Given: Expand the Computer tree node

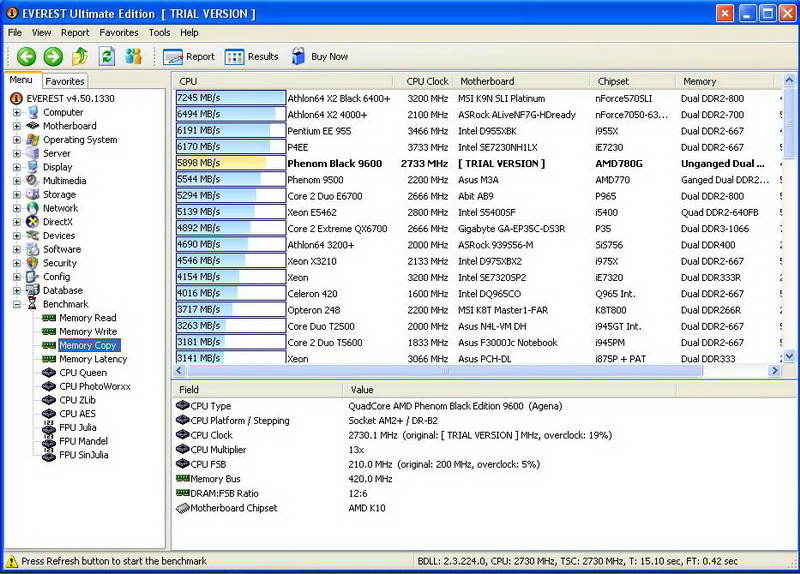Looking at the screenshot, I should (x=17, y=112).
